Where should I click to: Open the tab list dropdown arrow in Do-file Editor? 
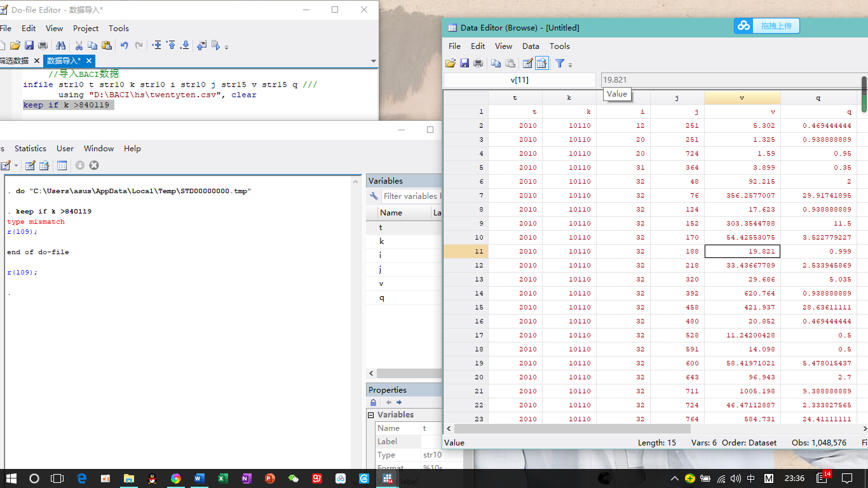373,61
